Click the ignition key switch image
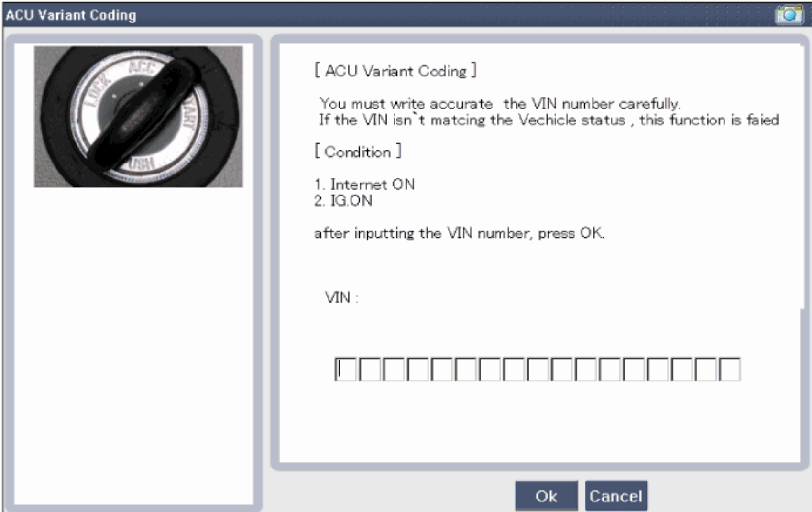The width and height of the screenshot is (812, 512). (138, 117)
